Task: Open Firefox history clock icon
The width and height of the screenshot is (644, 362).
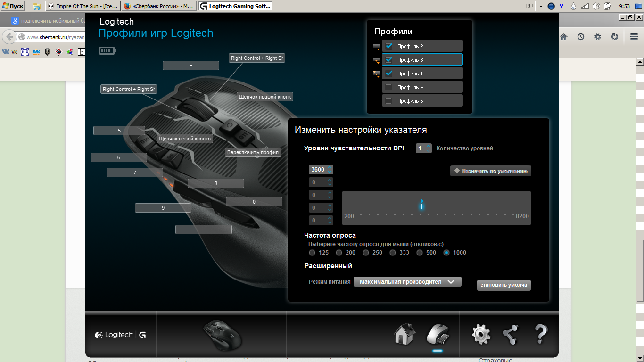Action: coord(581,37)
